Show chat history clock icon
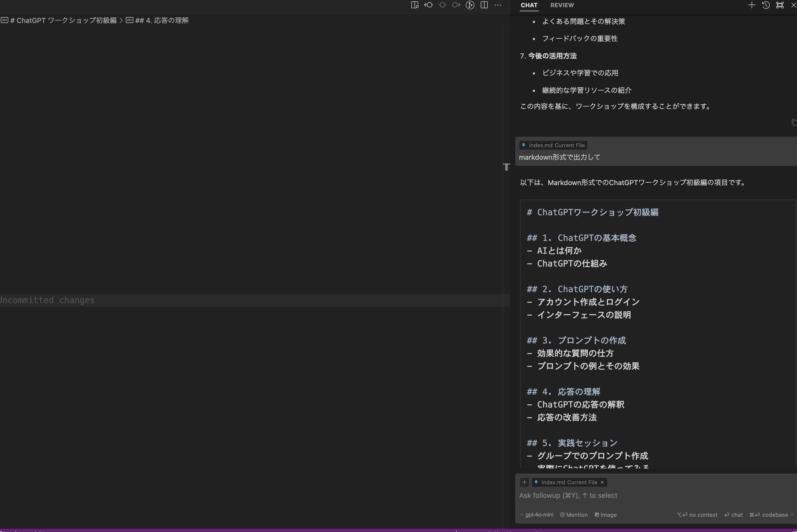The width and height of the screenshot is (797, 532). (x=766, y=5)
